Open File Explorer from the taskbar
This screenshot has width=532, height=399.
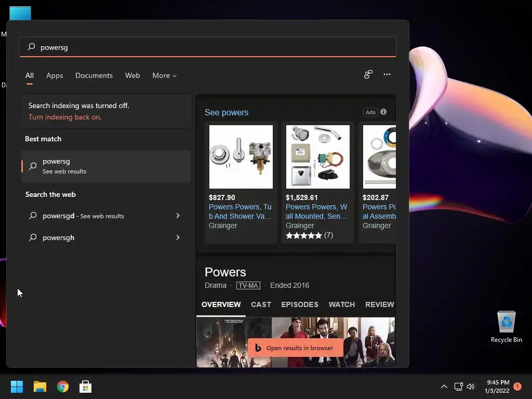coord(39,387)
